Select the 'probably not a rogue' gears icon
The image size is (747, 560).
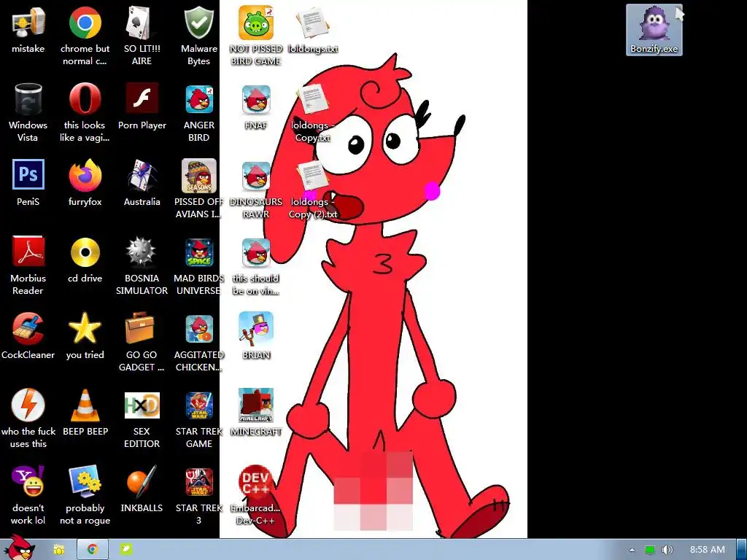tap(85, 495)
